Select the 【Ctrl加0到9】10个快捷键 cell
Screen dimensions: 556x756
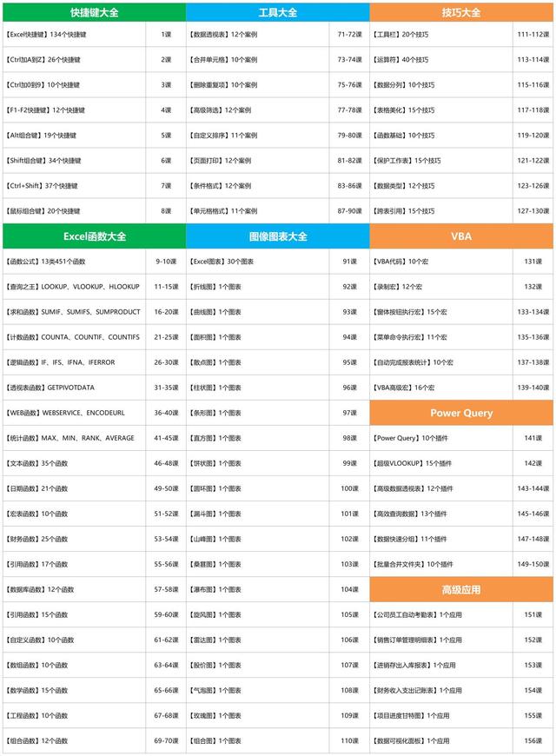point(74,85)
